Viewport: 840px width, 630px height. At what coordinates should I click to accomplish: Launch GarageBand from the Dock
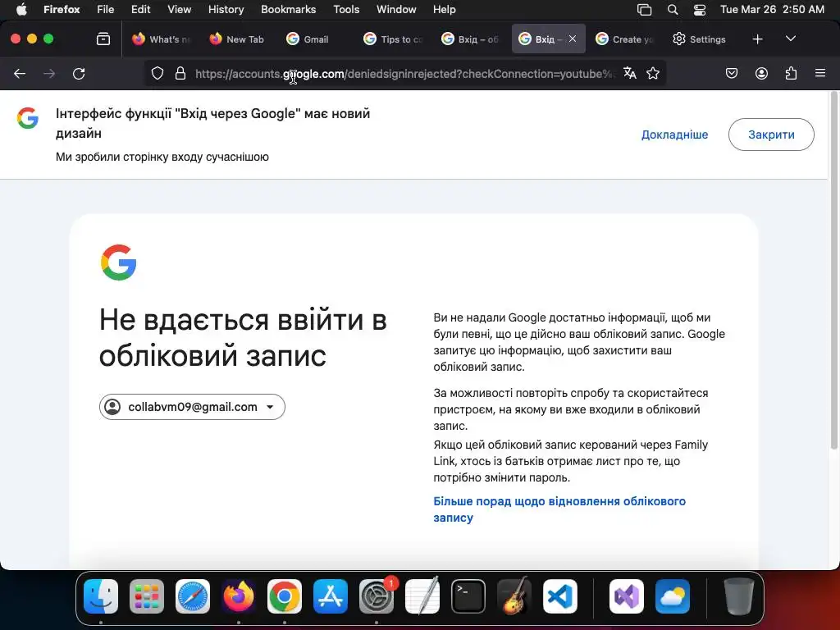(514, 596)
